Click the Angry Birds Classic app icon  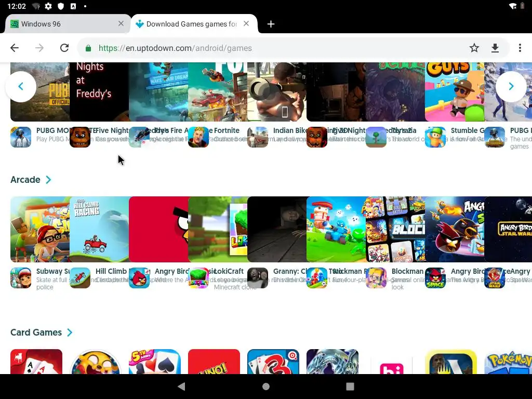(139, 278)
